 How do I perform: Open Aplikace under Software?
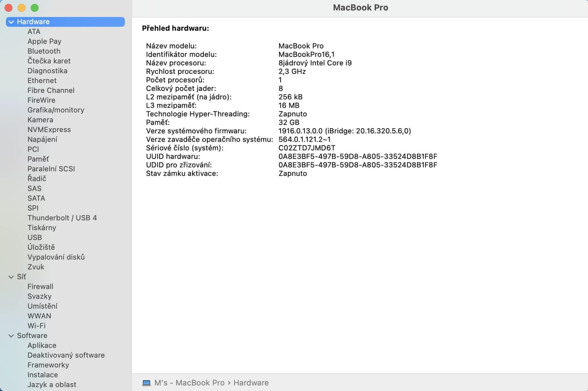click(42, 346)
